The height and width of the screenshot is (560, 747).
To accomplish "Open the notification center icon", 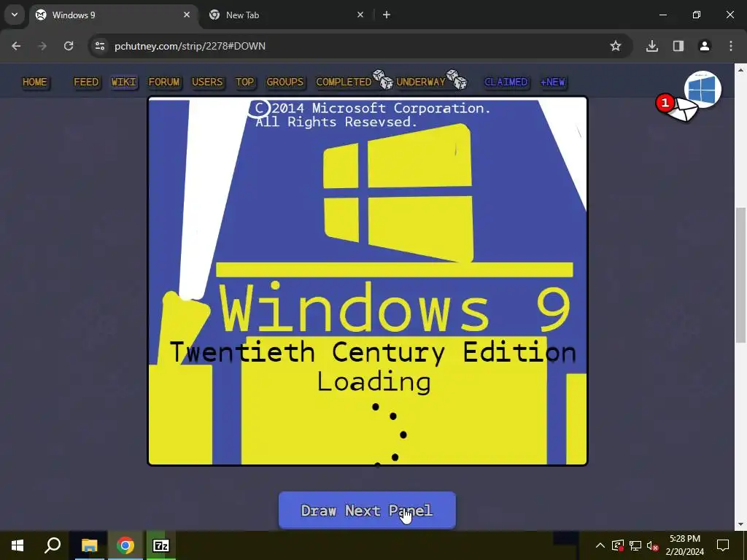I will [x=723, y=545].
